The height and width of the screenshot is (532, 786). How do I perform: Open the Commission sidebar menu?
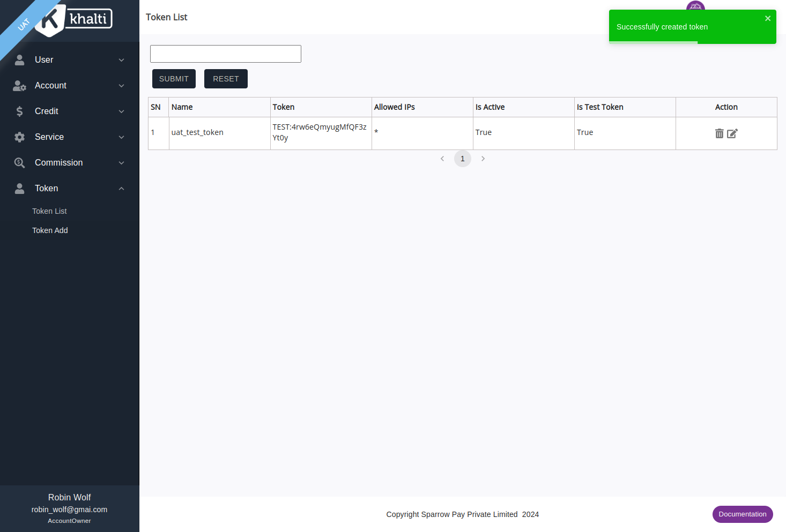[x=70, y=163]
